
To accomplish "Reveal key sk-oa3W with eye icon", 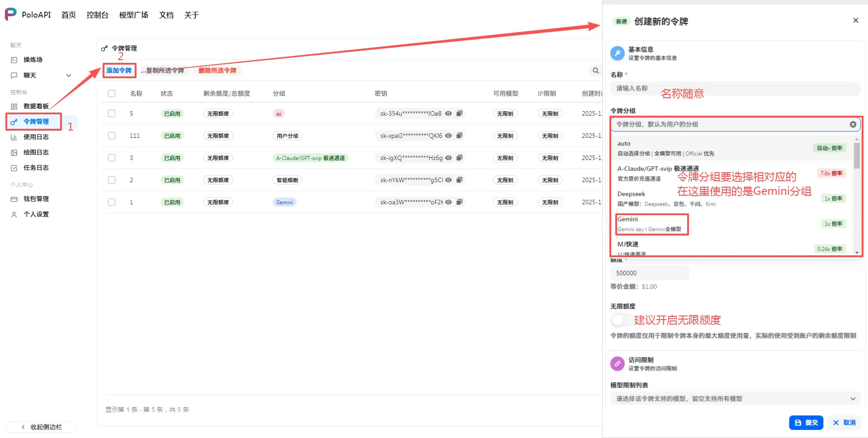I will tap(448, 202).
